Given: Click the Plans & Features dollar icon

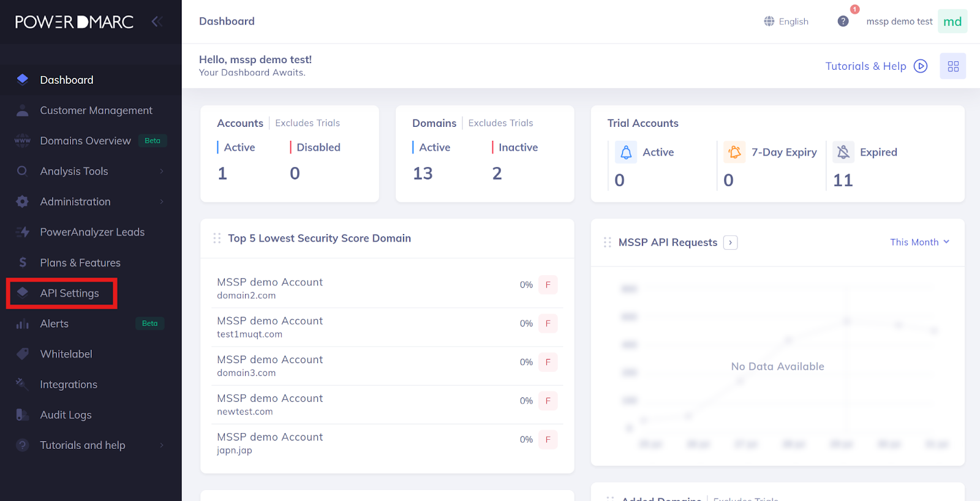Looking at the screenshot, I should click(x=23, y=262).
